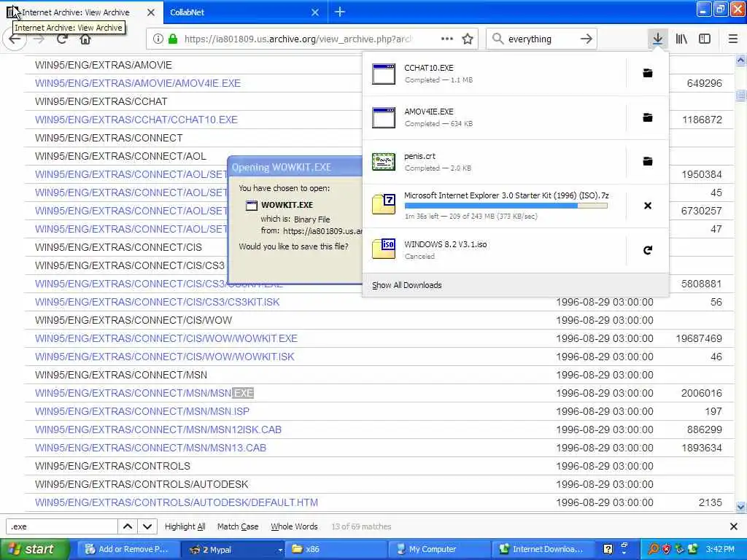Toggle Whole Words in find bar
747x560 pixels.
pyautogui.click(x=294, y=526)
